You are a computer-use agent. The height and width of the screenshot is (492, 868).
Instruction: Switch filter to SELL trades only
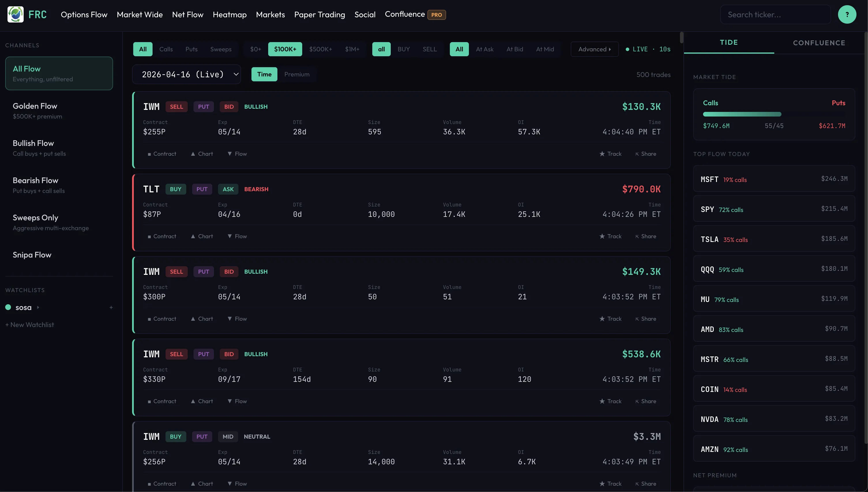point(429,49)
